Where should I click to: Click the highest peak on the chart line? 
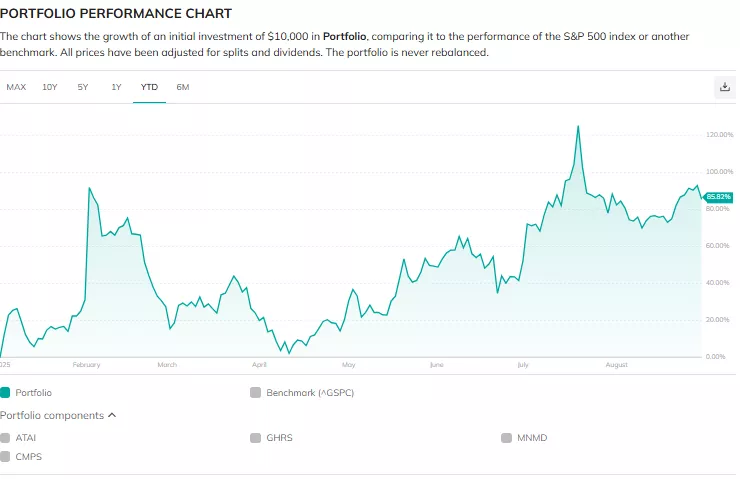pyautogui.click(x=578, y=127)
